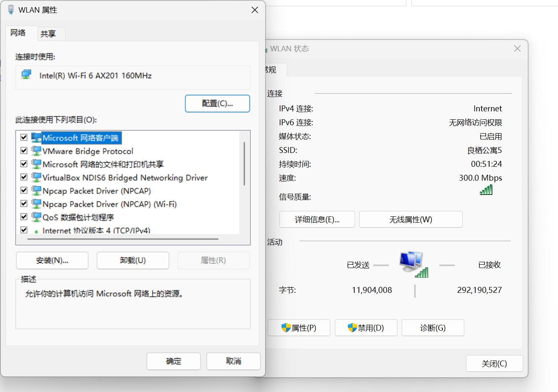Toggle the Microsoft 网络客户端 checkbox
The image size is (558, 392).
tap(24, 137)
